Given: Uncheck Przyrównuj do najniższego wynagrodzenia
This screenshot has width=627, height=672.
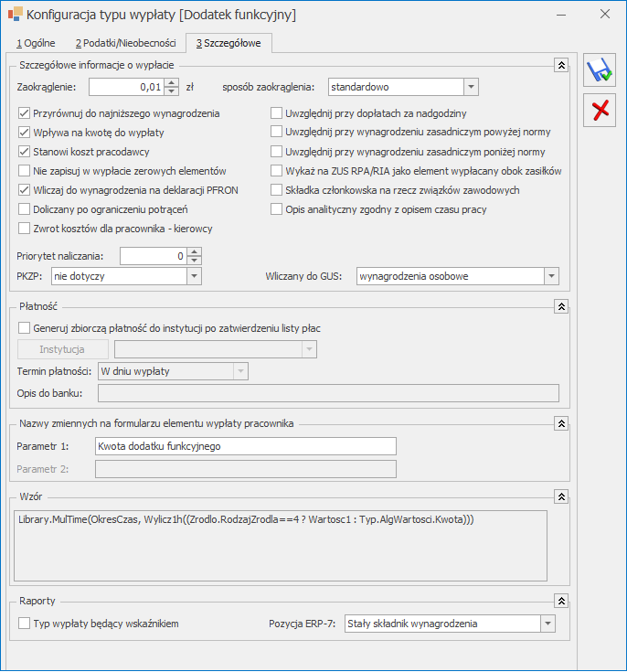Looking at the screenshot, I should [25, 114].
